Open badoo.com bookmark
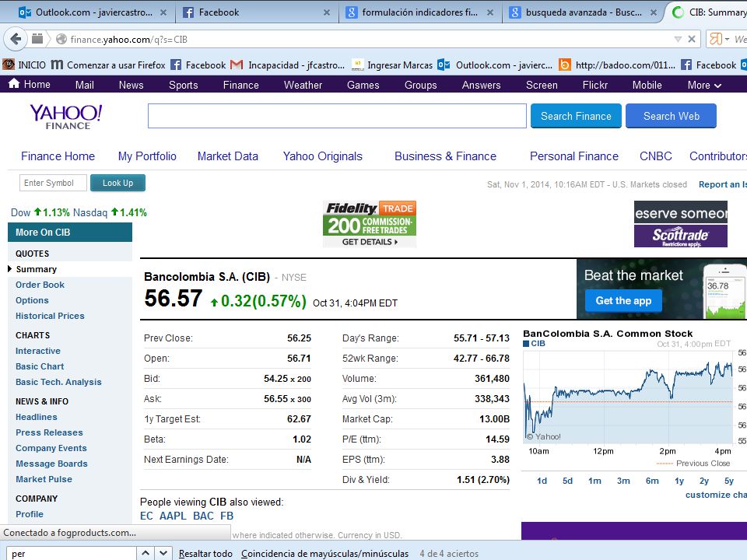747x560 pixels. (x=617, y=65)
